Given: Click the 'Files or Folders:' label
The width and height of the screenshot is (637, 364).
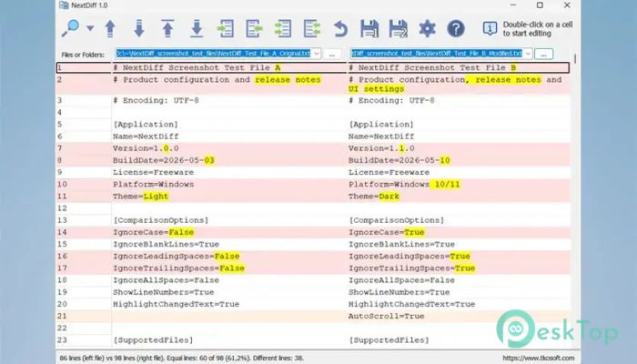Looking at the screenshot, I should click(83, 55).
